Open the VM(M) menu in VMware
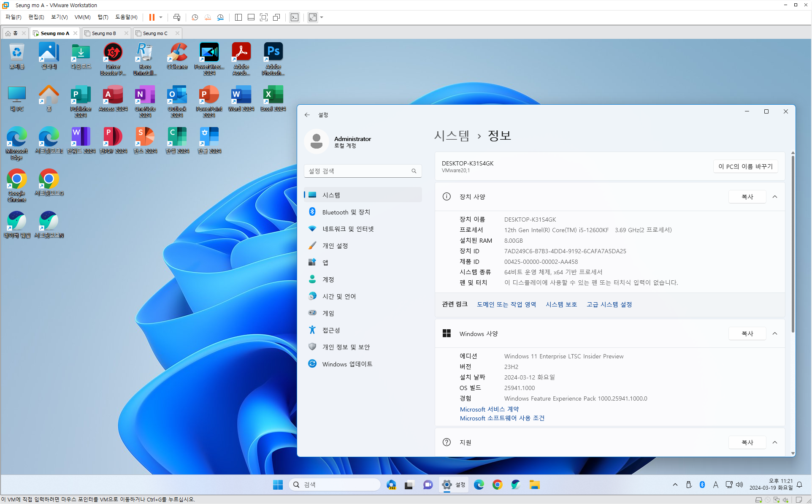Screen dimensions: 812x504 click(x=82, y=17)
